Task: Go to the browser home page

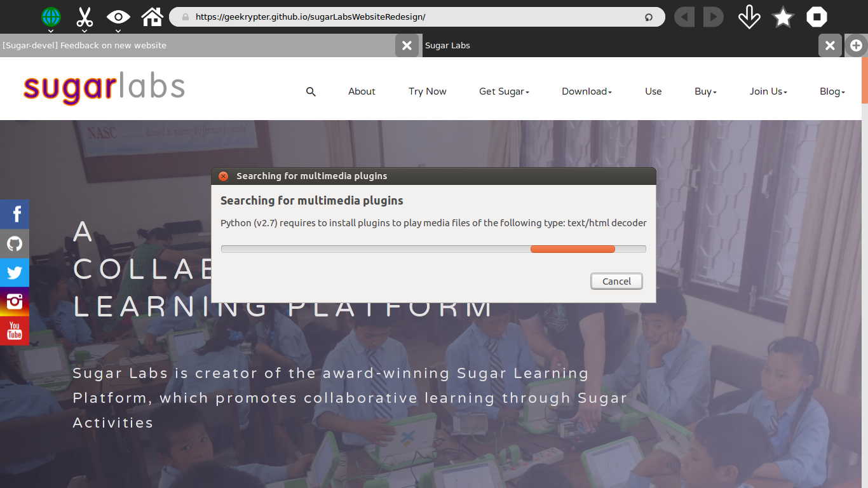Action: pyautogui.click(x=153, y=17)
